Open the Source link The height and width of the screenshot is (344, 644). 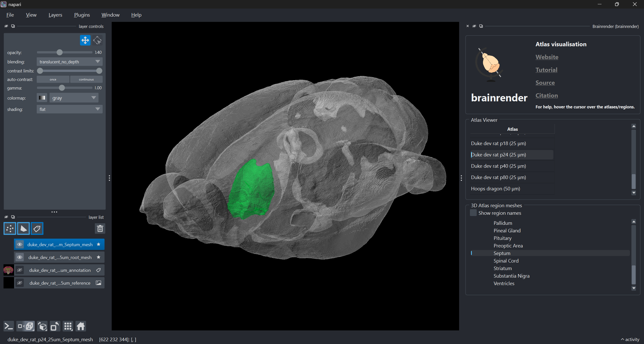[545, 83]
